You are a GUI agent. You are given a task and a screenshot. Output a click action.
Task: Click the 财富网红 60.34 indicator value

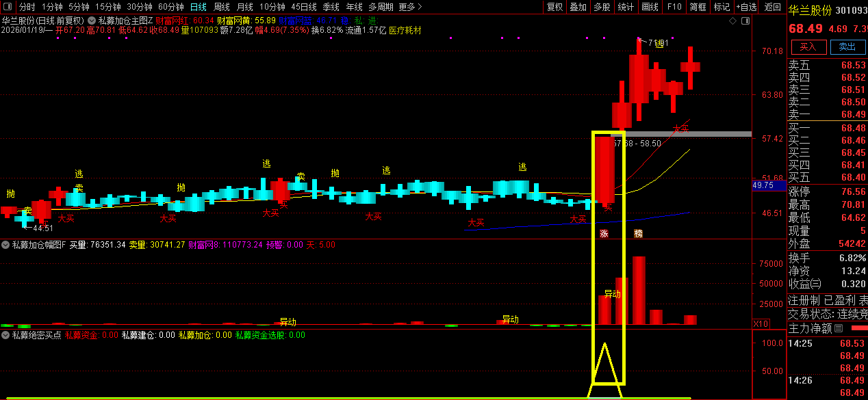(x=185, y=21)
